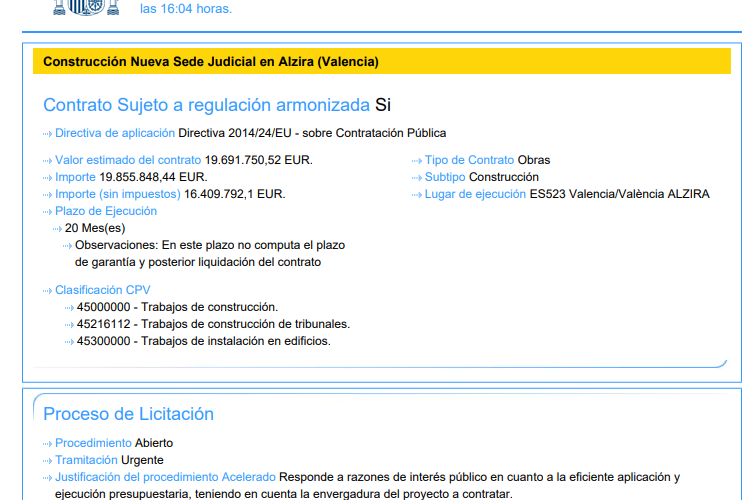753x500 pixels.
Task: Select the Plazo de Ejecución label
Action: pyautogui.click(x=106, y=211)
